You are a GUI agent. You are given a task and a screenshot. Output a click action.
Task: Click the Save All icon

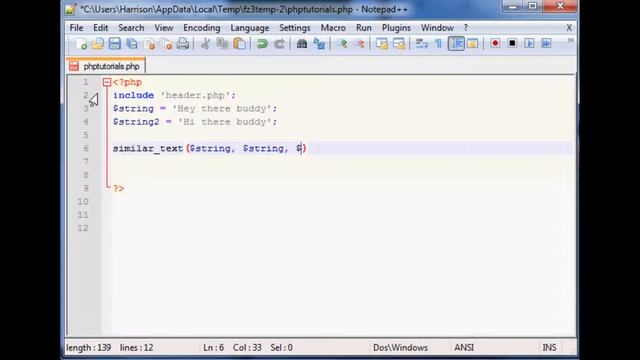(x=132, y=44)
